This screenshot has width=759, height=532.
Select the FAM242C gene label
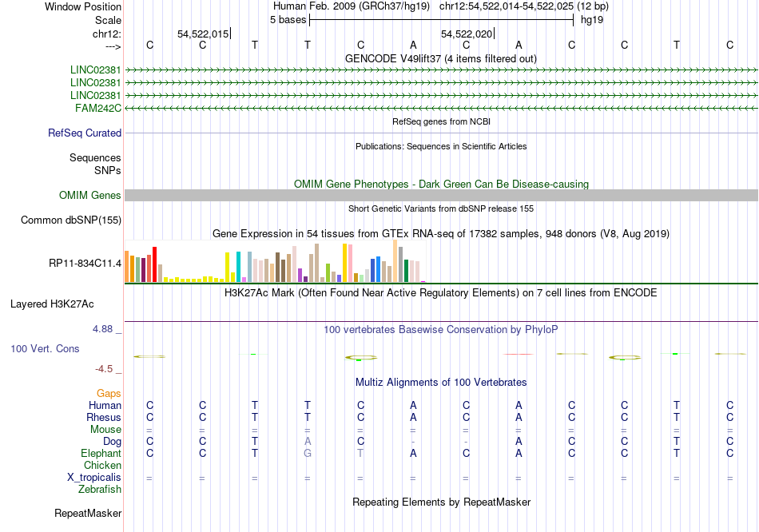coord(97,108)
